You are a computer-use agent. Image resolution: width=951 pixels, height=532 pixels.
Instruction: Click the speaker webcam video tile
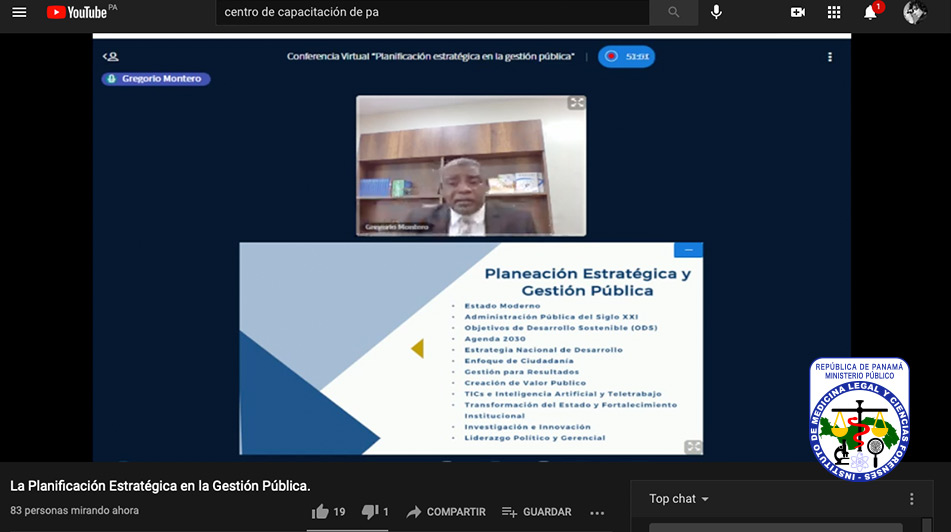[x=471, y=166]
